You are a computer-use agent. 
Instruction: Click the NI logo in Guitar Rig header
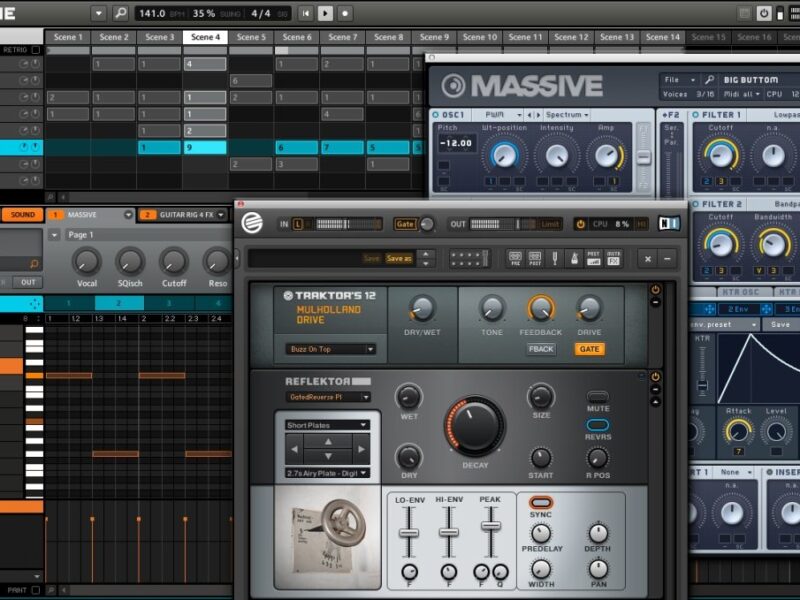pyautogui.click(x=669, y=224)
